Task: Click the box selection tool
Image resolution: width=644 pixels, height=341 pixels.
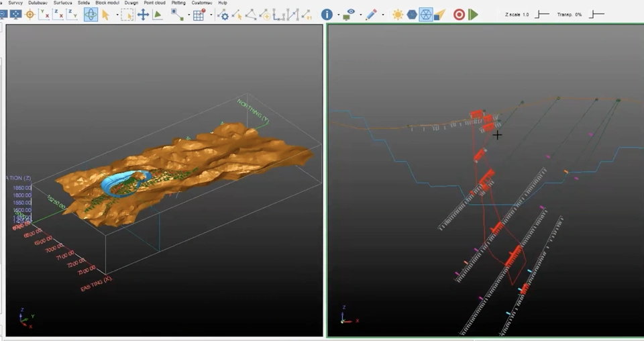Action: click(x=127, y=15)
